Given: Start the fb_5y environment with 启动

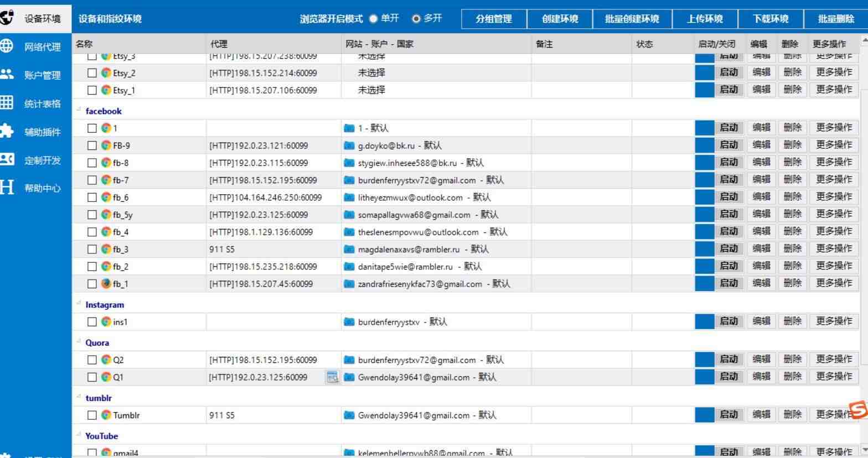Looking at the screenshot, I should click(728, 214).
